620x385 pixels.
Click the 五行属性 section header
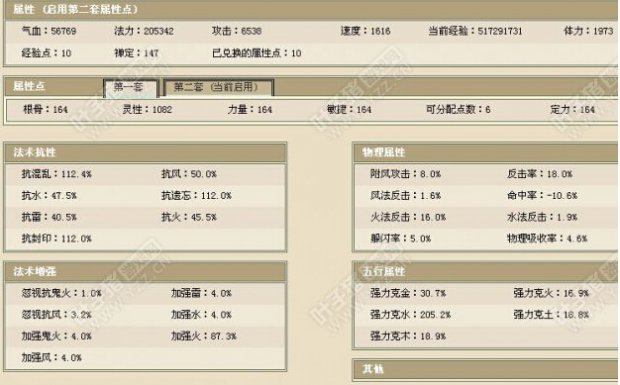(x=486, y=271)
